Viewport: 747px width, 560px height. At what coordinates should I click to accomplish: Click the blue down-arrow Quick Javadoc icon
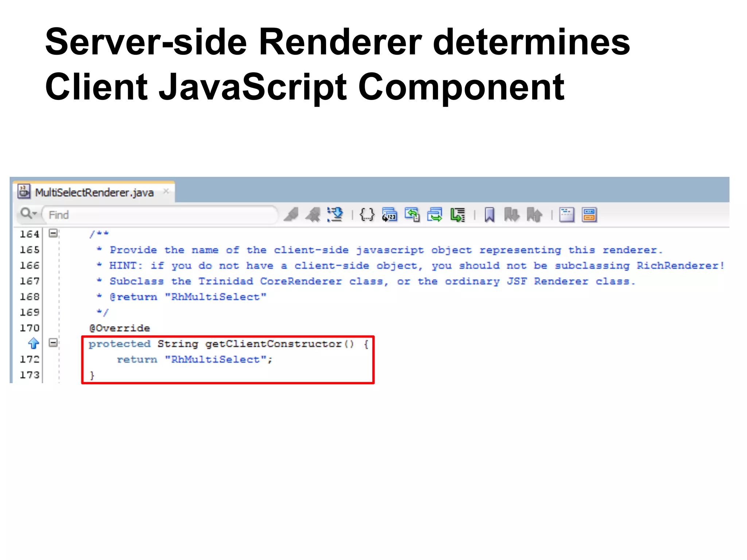point(335,214)
